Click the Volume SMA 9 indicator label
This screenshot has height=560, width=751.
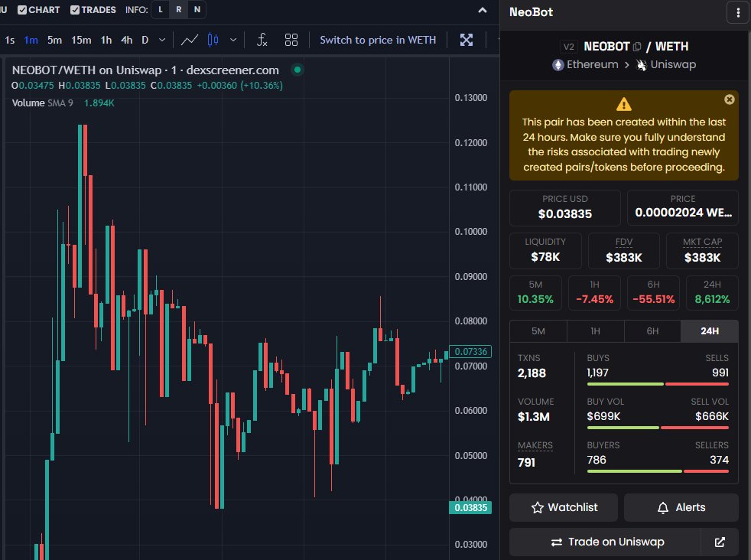[43, 103]
